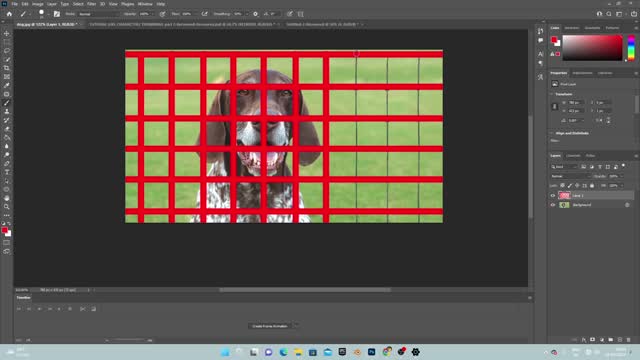This screenshot has width=640, height=360.
Task: Open the layer Kind filter dropdown
Action: click(563, 167)
